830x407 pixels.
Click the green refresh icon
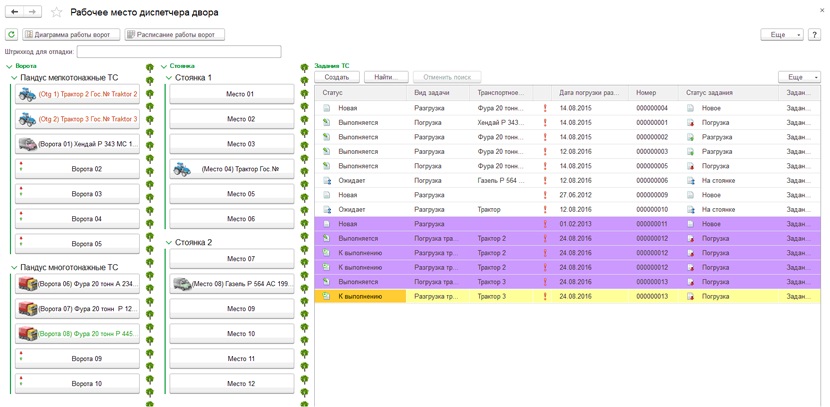click(x=11, y=34)
